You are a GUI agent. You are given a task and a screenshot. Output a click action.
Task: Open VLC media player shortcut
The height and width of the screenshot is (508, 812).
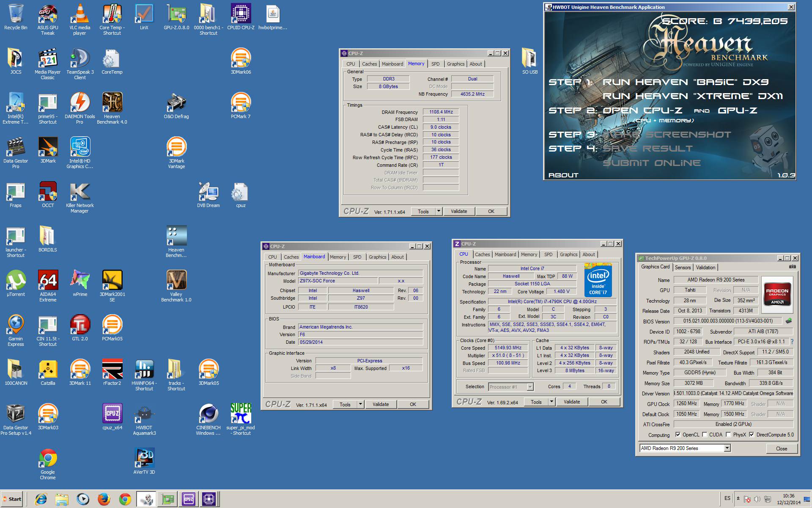click(x=80, y=19)
